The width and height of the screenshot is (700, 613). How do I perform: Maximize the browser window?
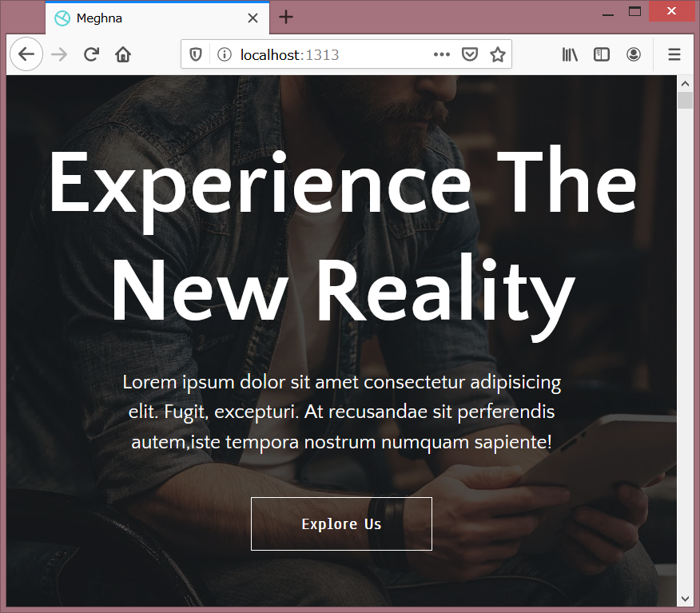click(634, 12)
